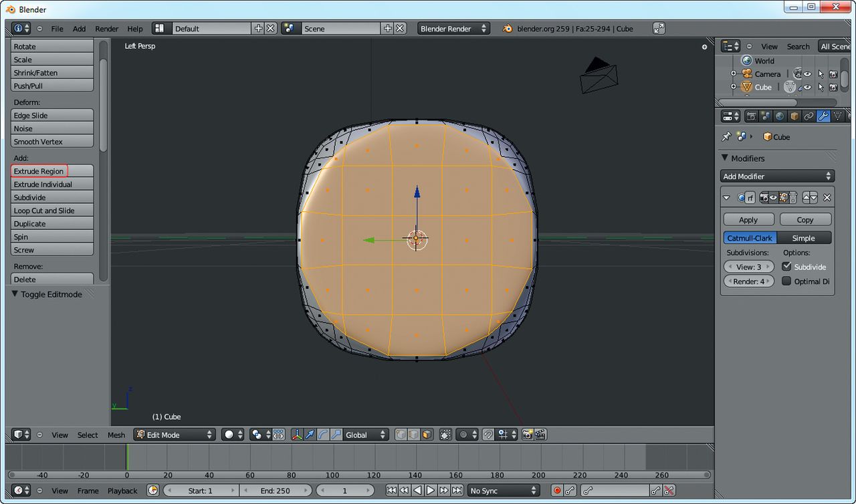This screenshot has width=856, height=504.
Task: Collapse the subdivision modifier settings
Action: 727,198
